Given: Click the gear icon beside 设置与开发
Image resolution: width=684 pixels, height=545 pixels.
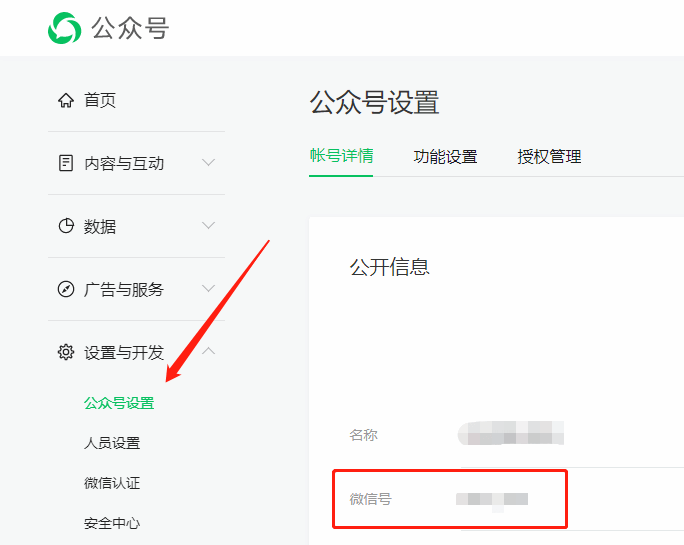Looking at the screenshot, I should (x=66, y=352).
